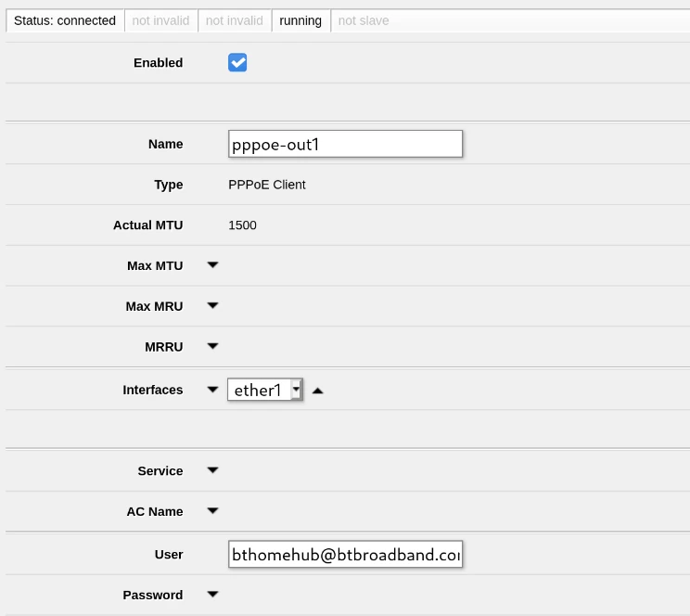
Task: Expand the Max MRU option
Action: click(x=212, y=305)
